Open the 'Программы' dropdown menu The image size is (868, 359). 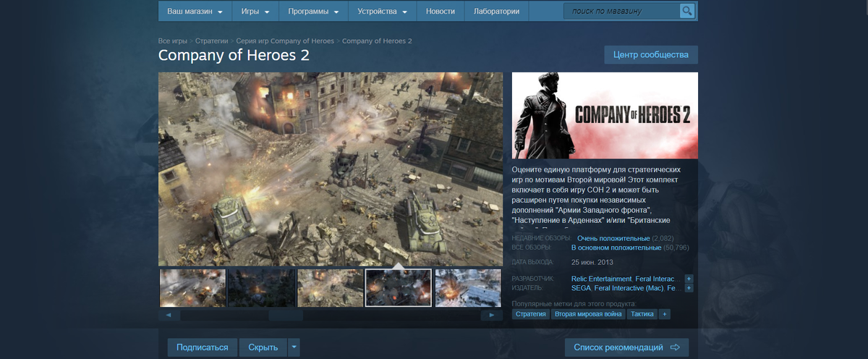[x=313, y=12]
